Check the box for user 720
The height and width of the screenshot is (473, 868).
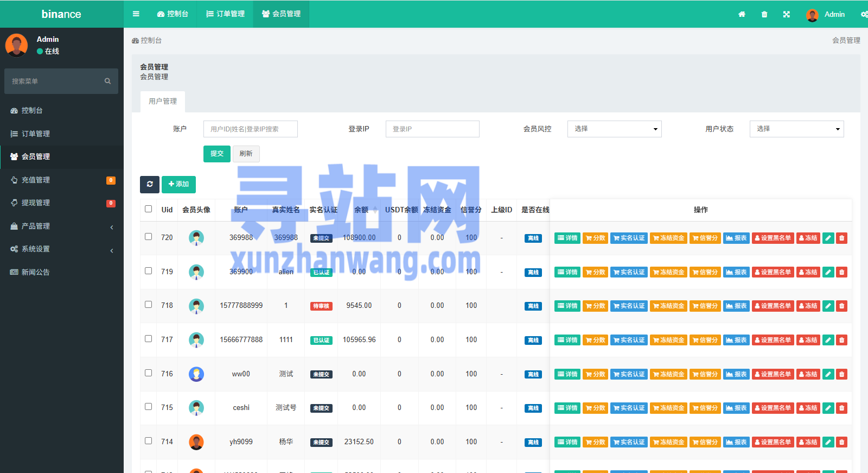149,237
